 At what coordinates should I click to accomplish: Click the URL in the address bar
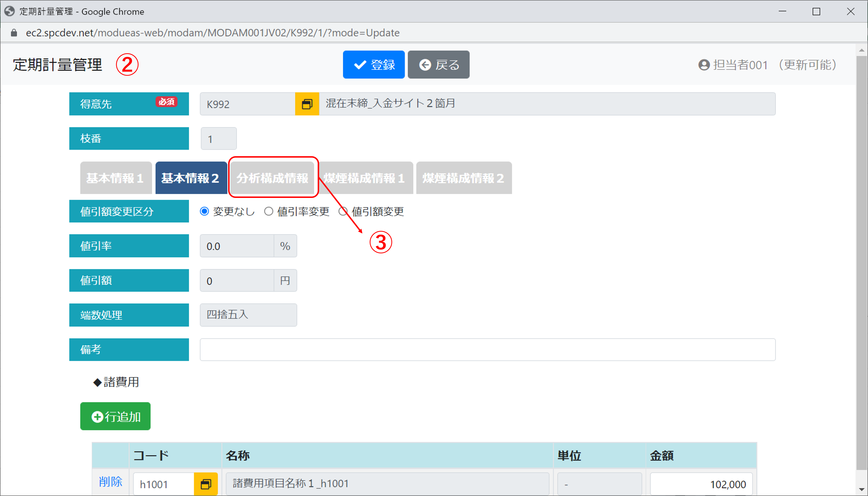pyautogui.click(x=213, y=33)
